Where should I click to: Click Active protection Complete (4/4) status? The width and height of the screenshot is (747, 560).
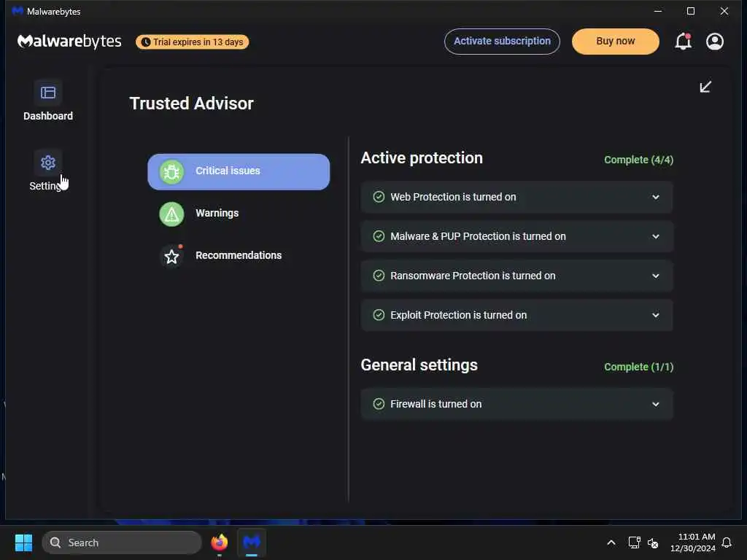tap(638, 160)
